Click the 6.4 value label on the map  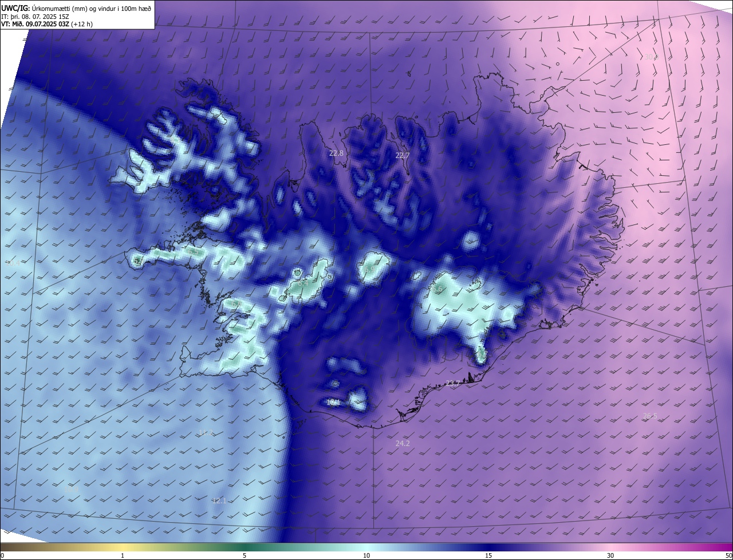tap(303, 283)
